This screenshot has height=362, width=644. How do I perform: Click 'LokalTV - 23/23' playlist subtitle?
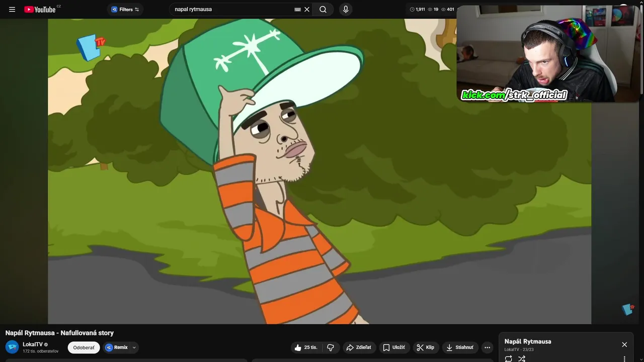tap(519, 349)
